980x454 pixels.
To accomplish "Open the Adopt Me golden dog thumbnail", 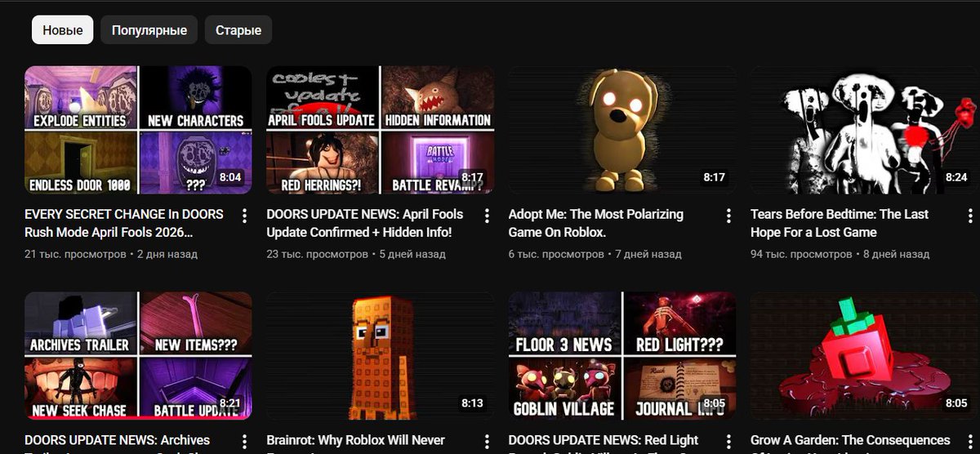I will pos(622,130).
